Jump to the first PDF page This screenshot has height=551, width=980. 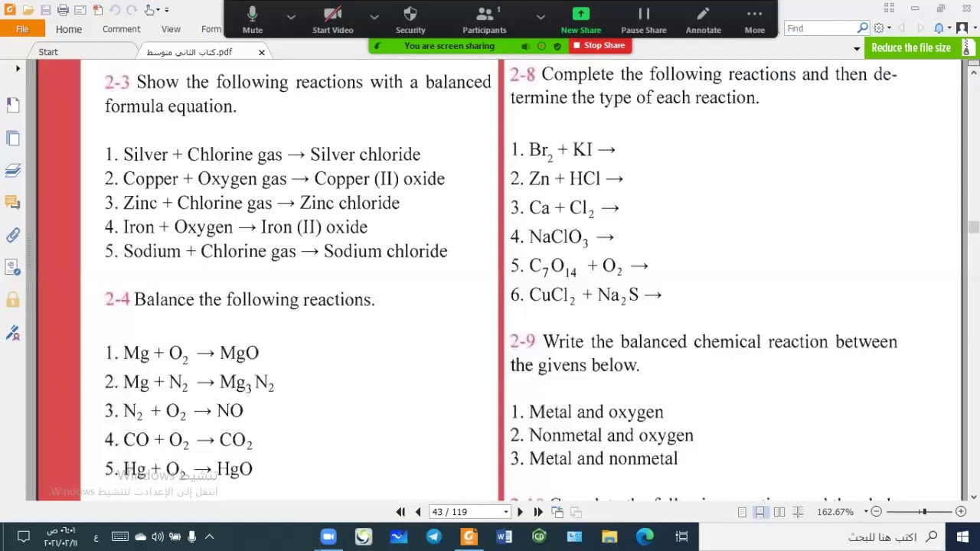[400, 512]
